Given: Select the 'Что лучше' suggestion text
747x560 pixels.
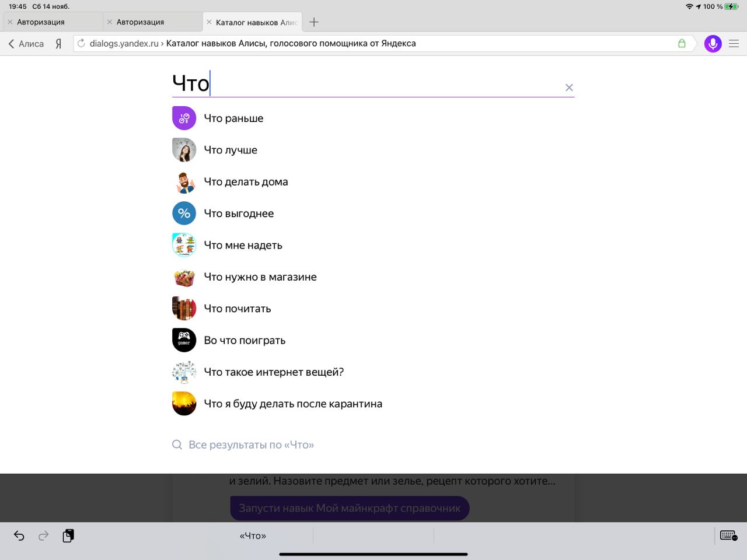Looking at the screenshot, I should (231, 150).
